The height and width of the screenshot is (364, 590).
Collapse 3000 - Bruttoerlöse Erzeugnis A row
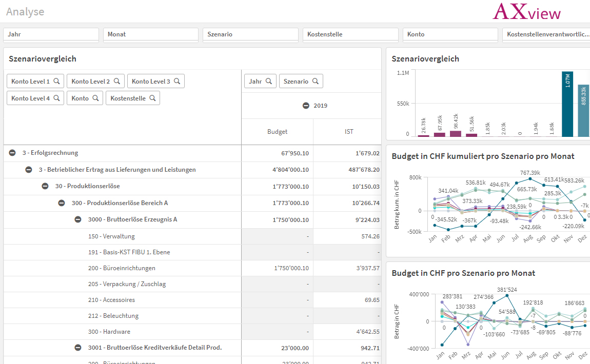pos(78,219)
